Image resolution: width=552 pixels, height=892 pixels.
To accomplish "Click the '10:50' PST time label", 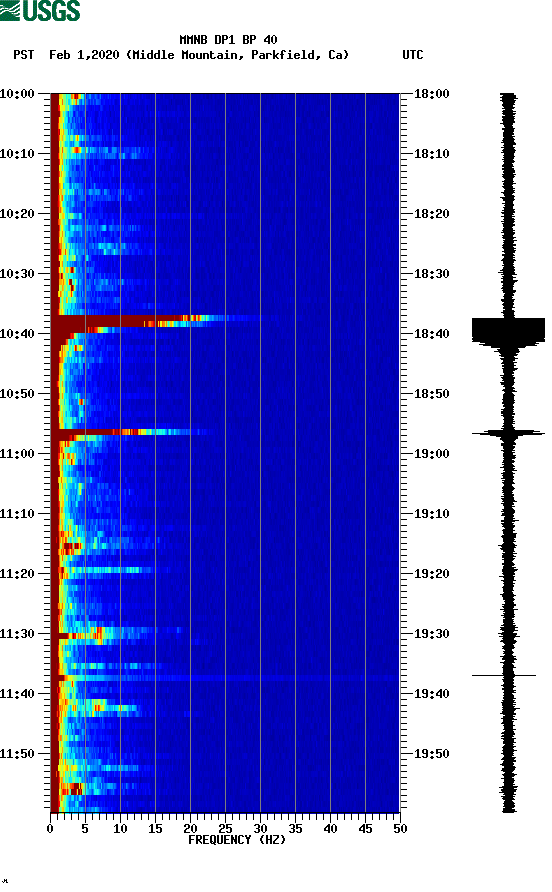I will tap(17, 394).
